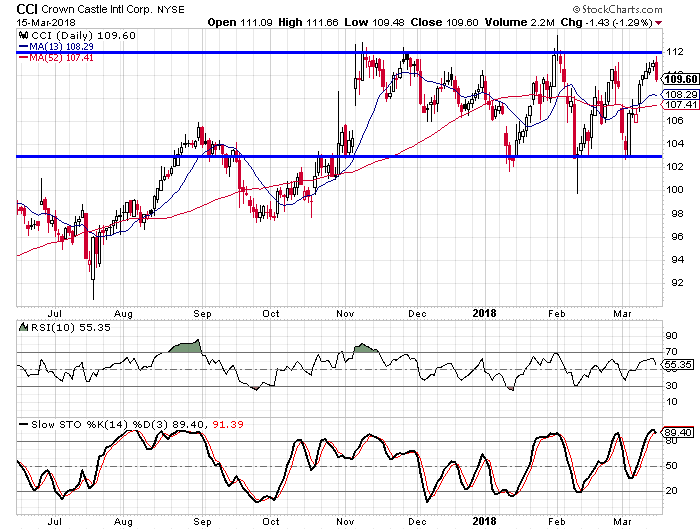Viewport: 700px width, 530px height.
Task: Click the black line icon before Slow STO
Action: (x=24, y=424)
